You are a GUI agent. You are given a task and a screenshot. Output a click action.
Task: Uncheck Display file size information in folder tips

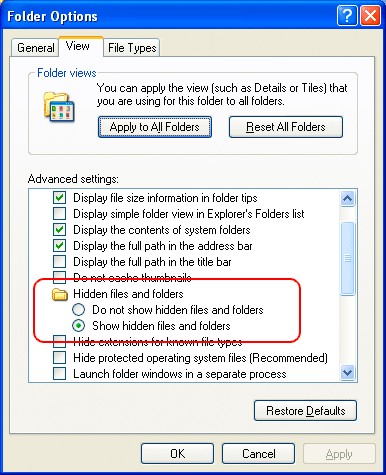(60, 198)
